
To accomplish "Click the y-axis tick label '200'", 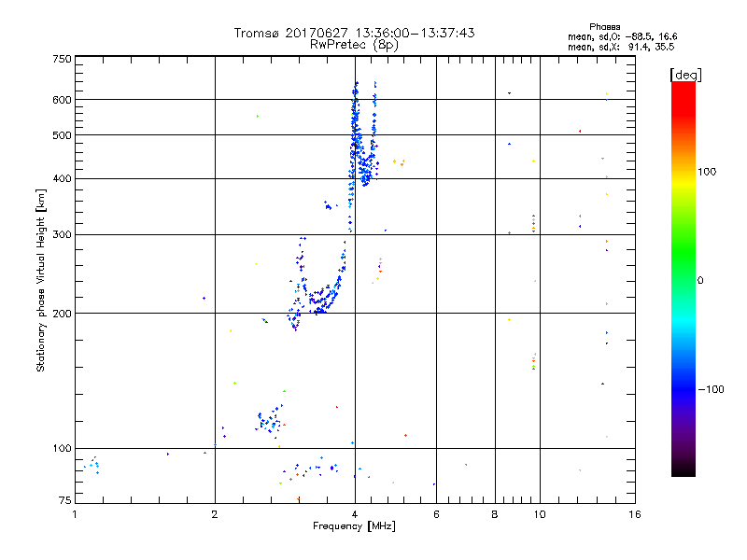I will coord(62,314).
